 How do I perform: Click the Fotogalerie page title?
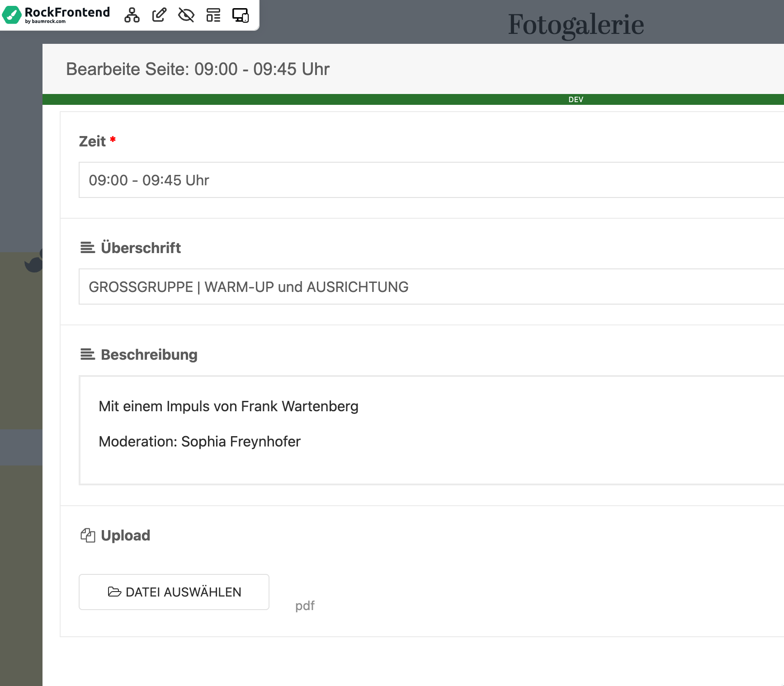coord(576,23)
